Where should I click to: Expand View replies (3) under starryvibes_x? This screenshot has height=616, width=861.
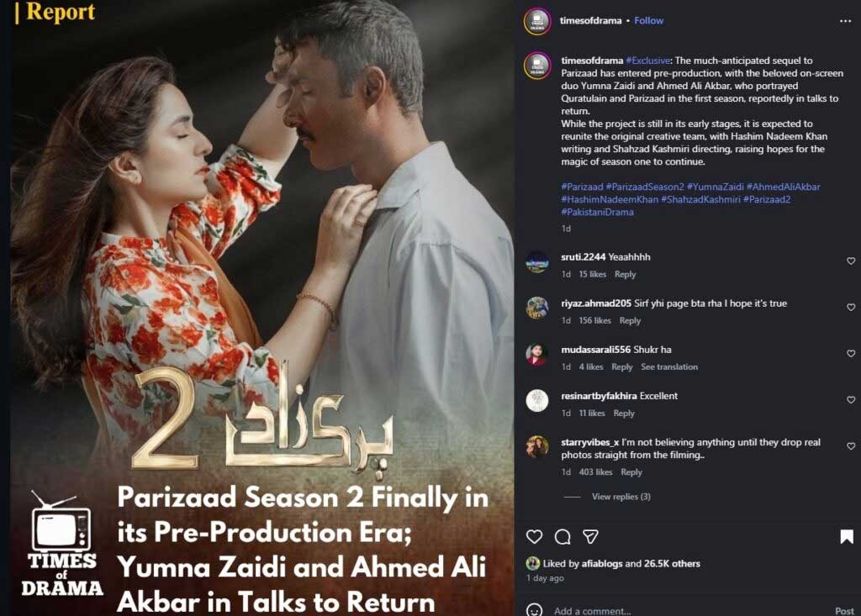(621, 497)
